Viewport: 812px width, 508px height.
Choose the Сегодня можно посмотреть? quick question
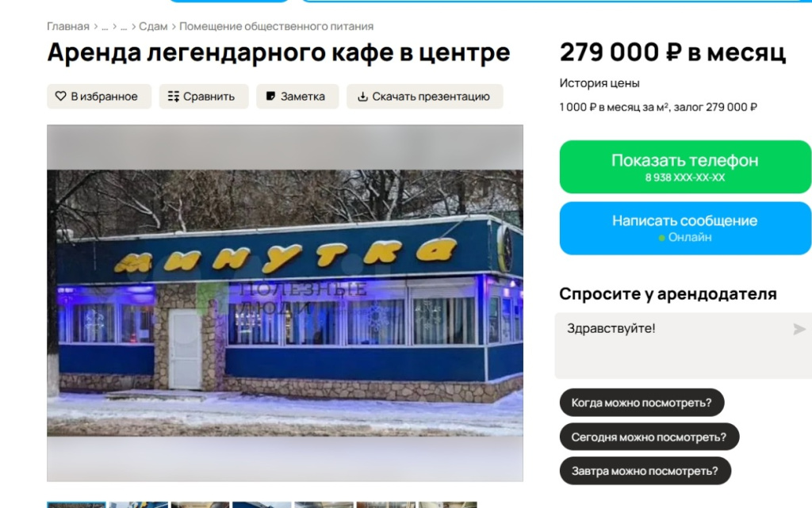coord(649,437)
